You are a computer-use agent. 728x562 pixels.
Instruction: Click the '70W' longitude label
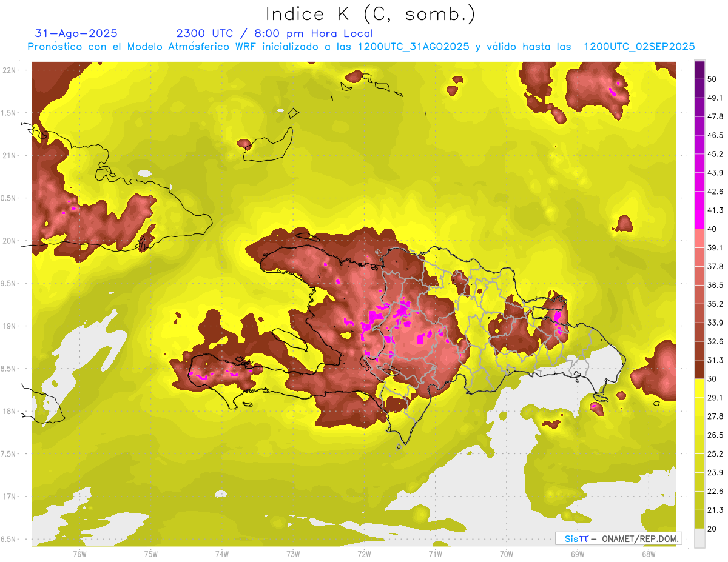(x=506, y=554)
